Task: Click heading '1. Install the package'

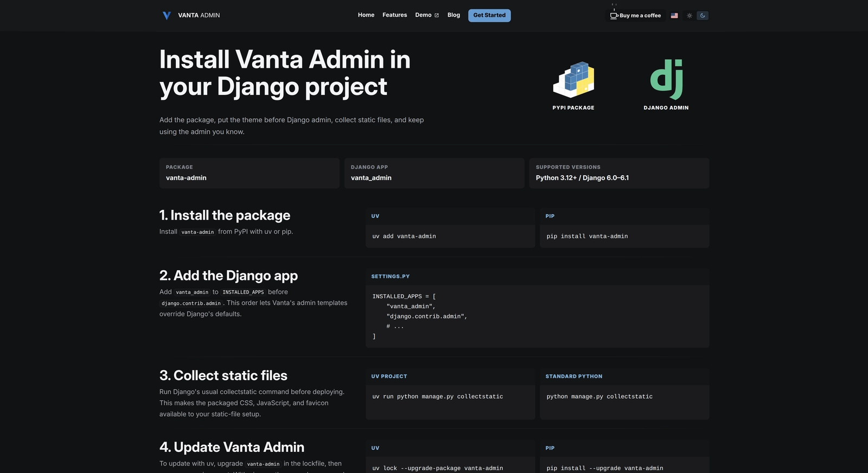Action: click(x=225, y=216)
